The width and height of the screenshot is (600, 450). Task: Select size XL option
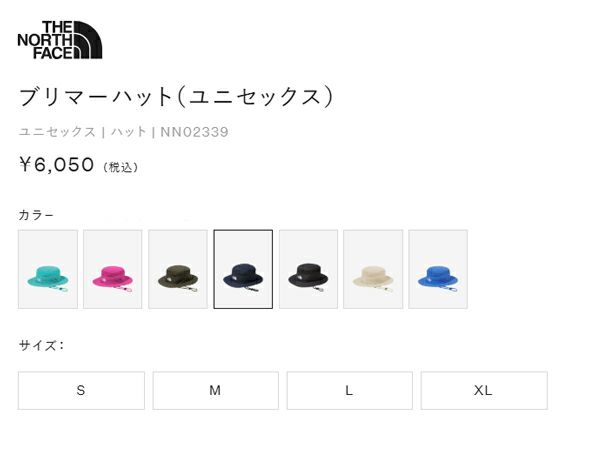[484, 390]
